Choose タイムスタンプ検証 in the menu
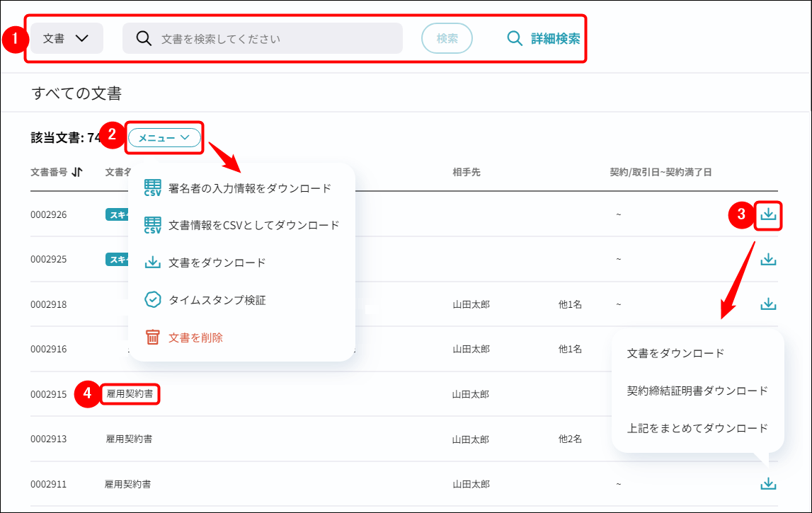812x513 pixels. [x=217, y=300]
